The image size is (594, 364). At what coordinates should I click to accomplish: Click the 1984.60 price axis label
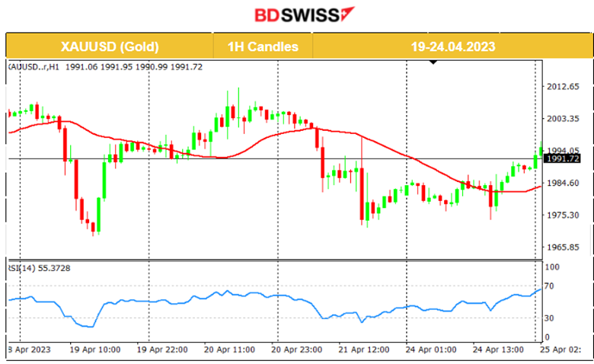(x=563, y=183)
